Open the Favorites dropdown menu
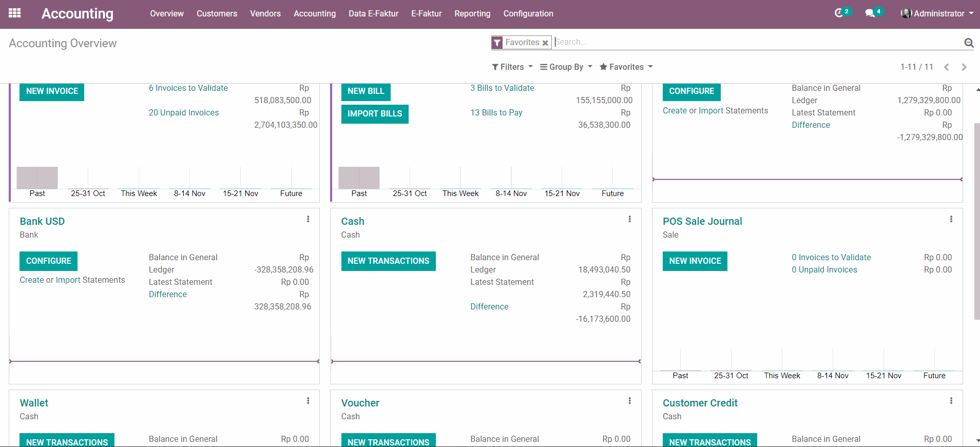The height and width of the screenshot is (447, 980). pos(626,67)
